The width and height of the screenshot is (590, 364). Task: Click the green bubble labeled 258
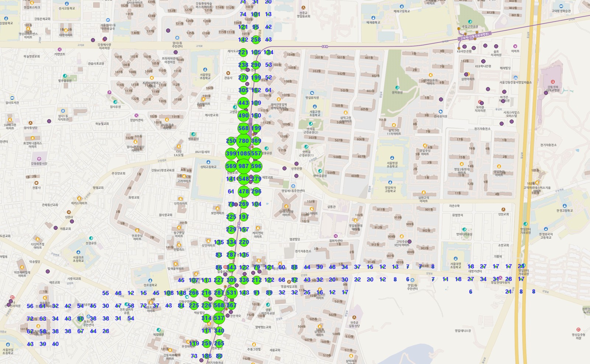tap(256, 39)
